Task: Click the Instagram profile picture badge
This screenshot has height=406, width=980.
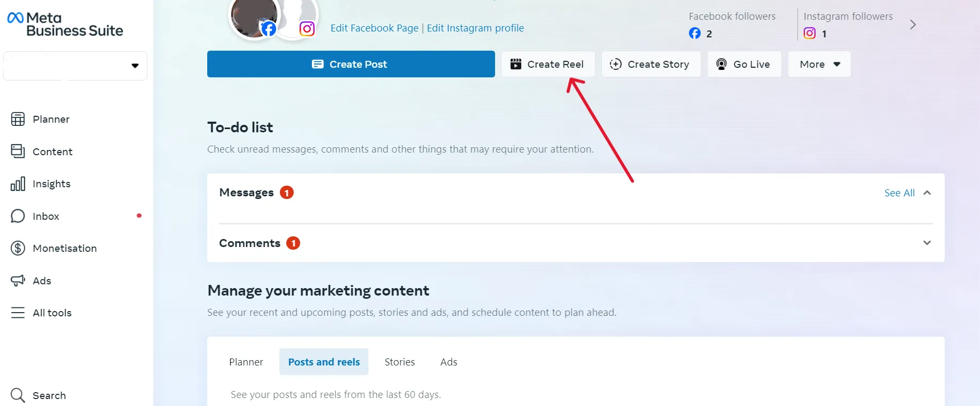Action: pyautogui.click(x=307, y=28)
